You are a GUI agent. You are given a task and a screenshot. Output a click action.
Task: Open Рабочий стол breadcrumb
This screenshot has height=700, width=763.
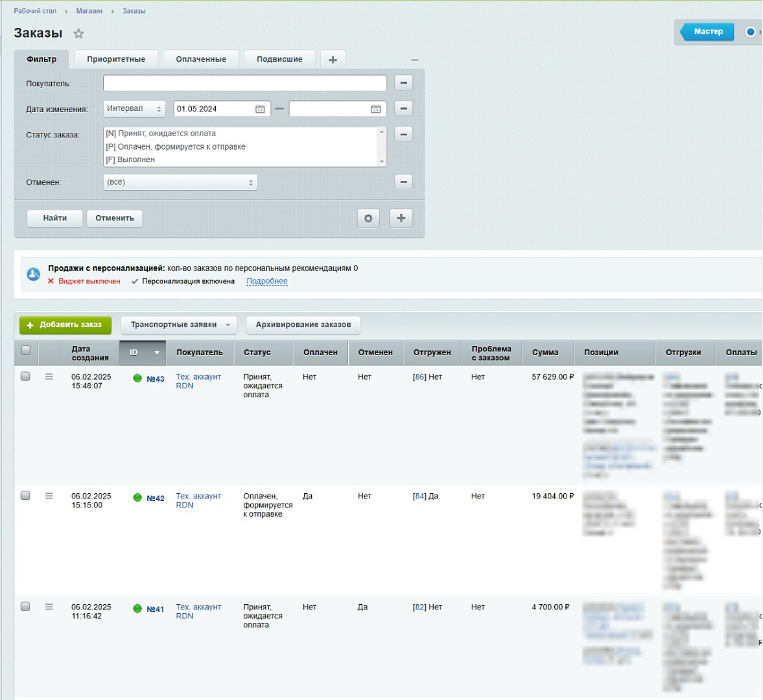click(35, 11)
